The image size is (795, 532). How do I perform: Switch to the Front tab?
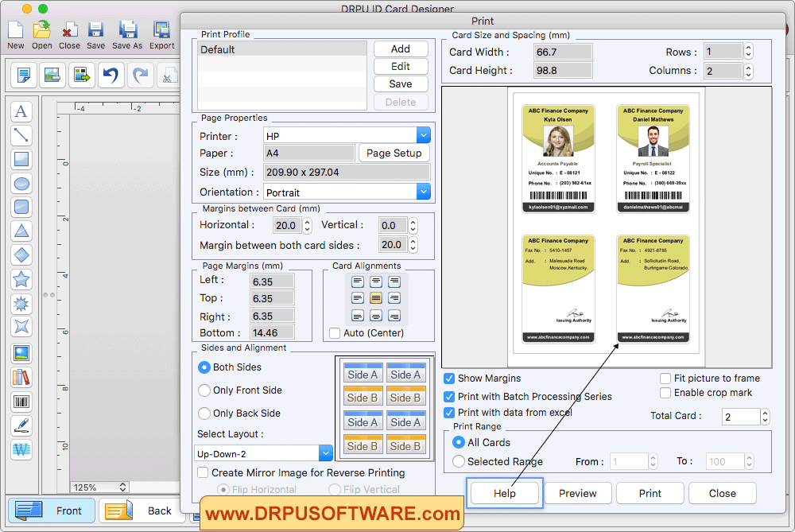pos(51,511)
